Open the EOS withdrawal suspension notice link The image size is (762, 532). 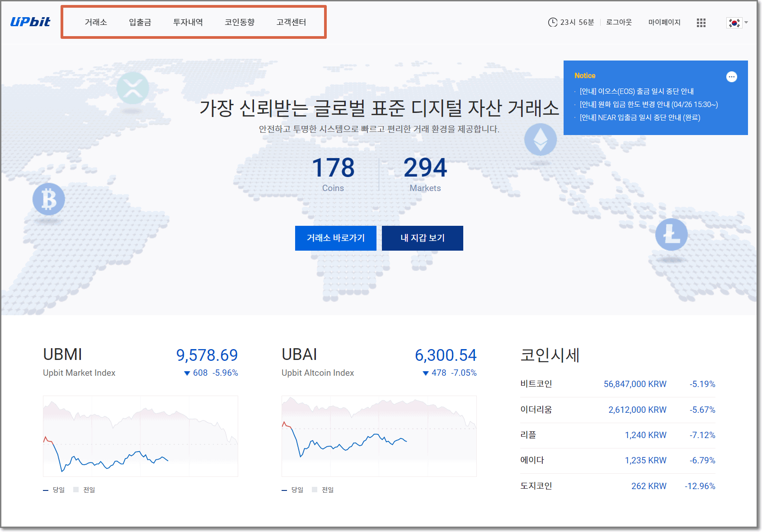(x=637, y=91)
